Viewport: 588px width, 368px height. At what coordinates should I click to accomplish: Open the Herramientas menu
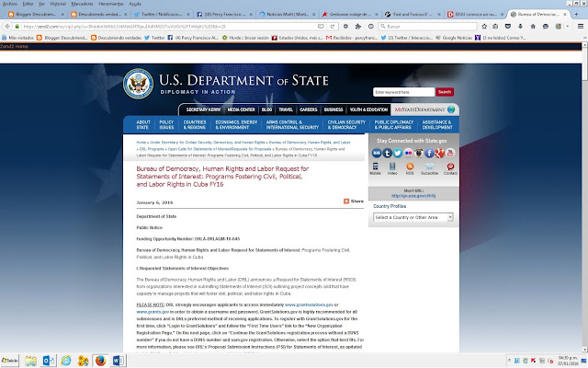111,4
